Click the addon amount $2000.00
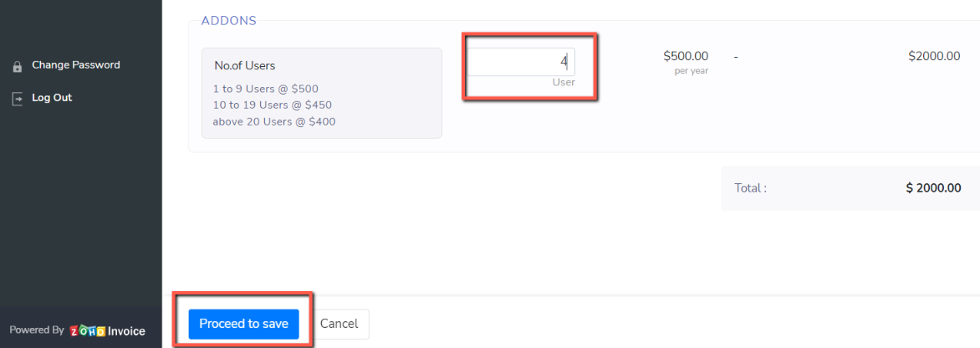Screen dimensions: 980x348 click(934, 56)
